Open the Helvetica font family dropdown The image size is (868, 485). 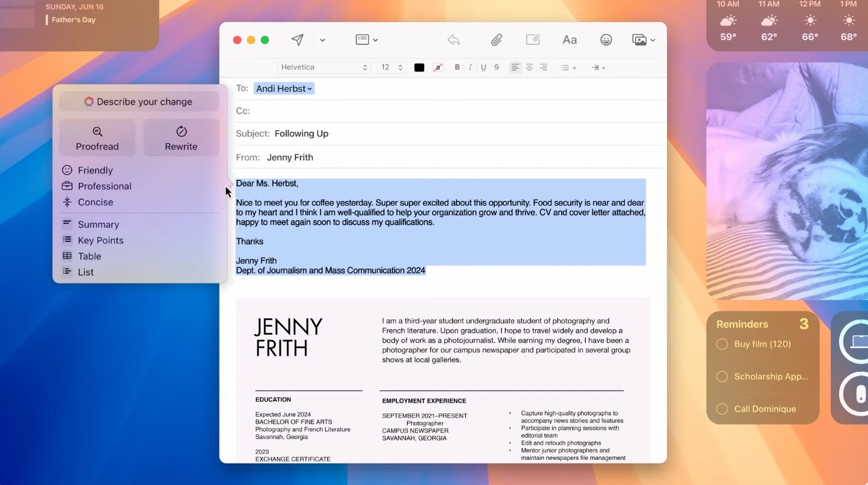(x=324, y=67)
